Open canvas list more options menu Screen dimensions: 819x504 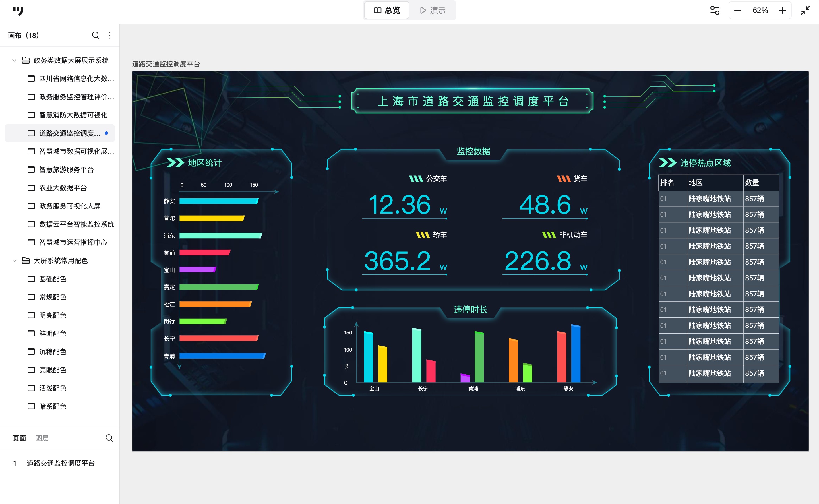(x=109, y=35)
